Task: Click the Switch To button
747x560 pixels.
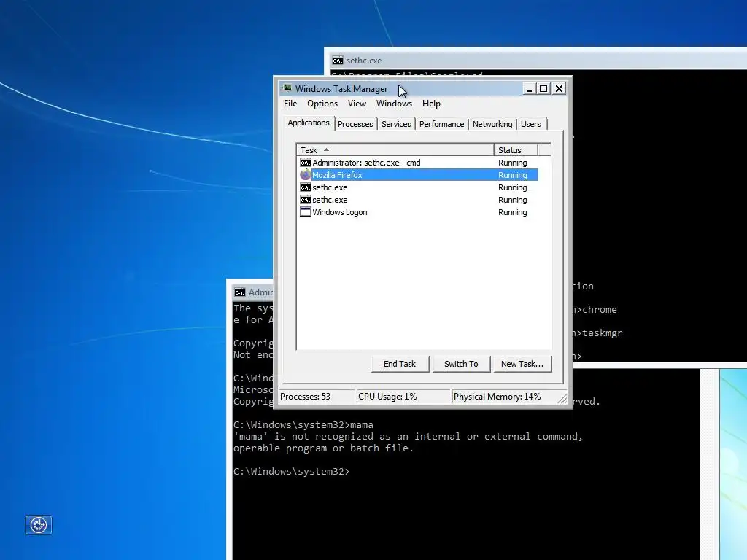Action: tap(461, 364)
